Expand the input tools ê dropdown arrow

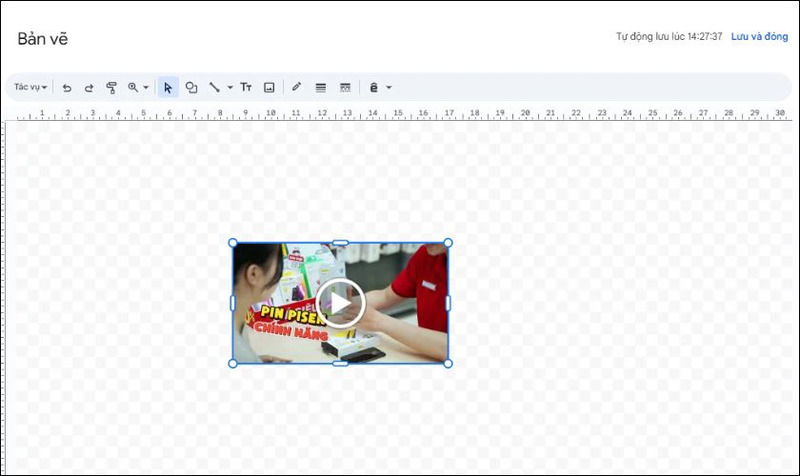(389, 88)
